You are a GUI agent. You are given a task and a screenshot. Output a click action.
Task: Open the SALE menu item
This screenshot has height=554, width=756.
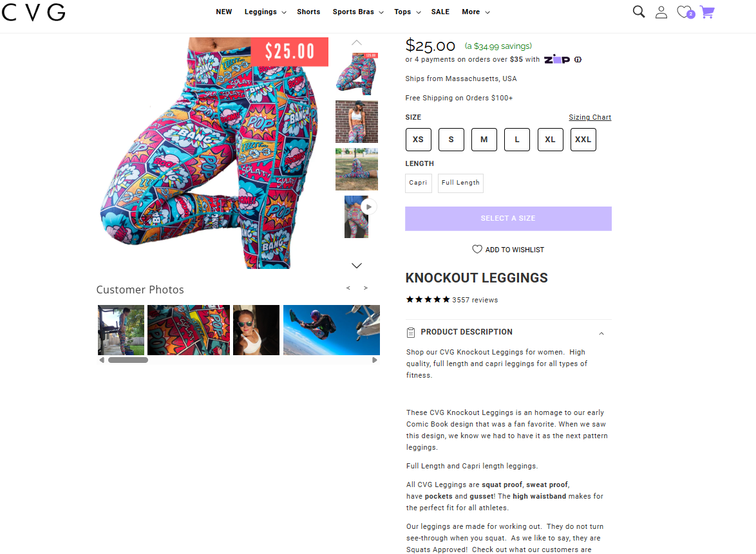pos(440,12)
